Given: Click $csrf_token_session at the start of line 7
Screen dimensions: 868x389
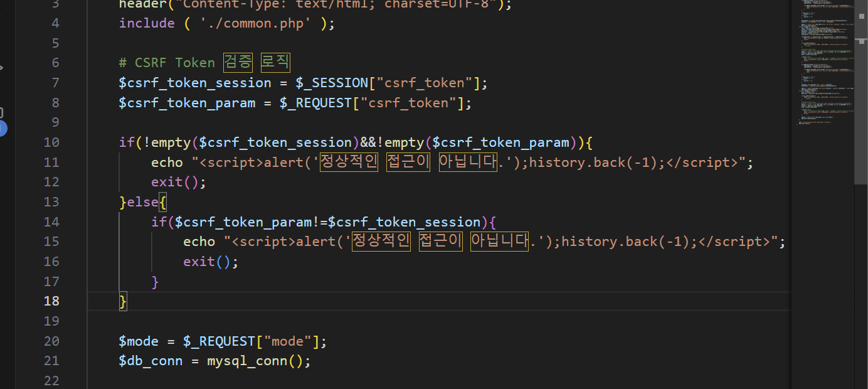Looking at the screenshot, I should click(195, 83).
